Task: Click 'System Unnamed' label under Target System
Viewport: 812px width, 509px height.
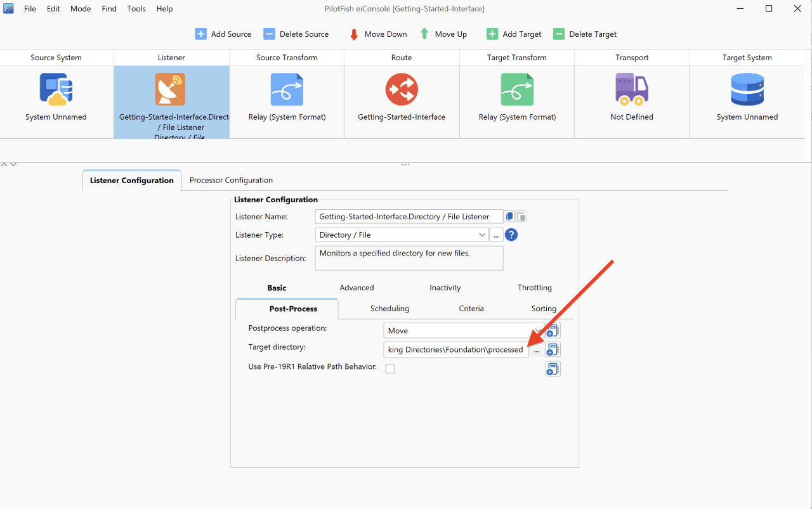Action: coord(747,117)
